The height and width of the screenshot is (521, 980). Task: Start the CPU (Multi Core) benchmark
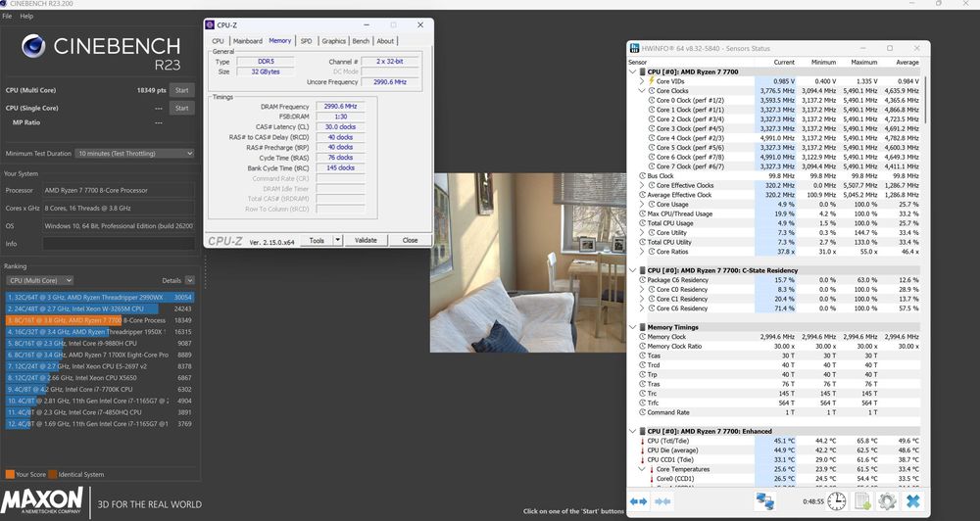[182, 90]
